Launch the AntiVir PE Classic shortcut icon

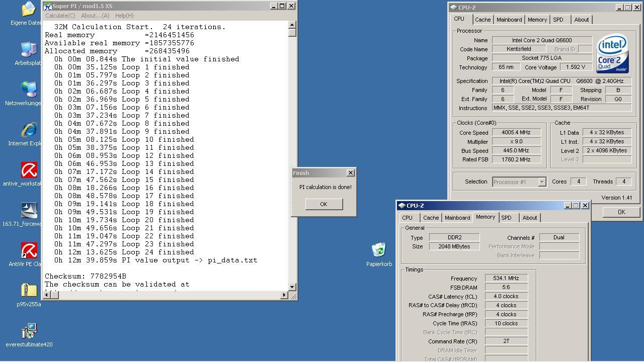(29, 250)
